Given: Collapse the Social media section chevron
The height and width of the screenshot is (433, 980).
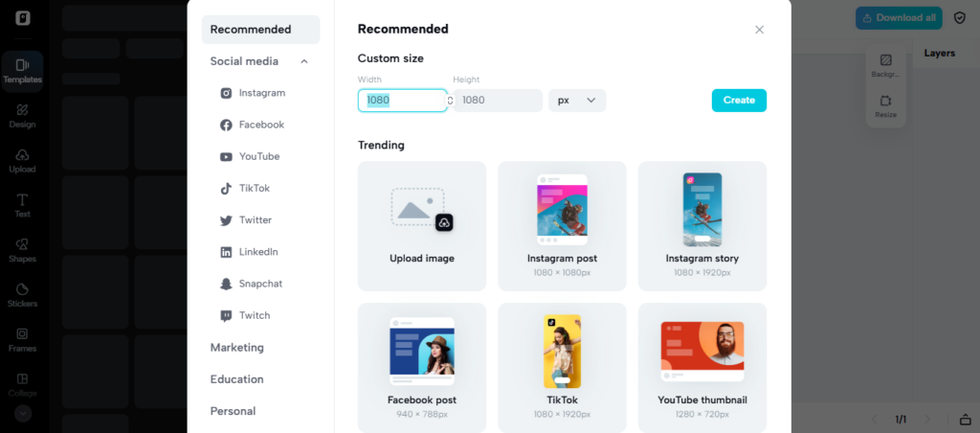Looking at the screenshot, I should (x=304, y=61).
